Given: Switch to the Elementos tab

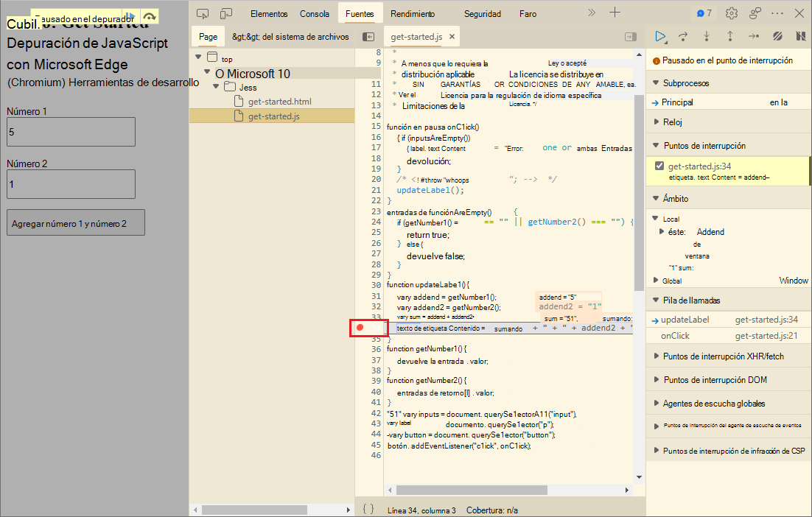Looking at the screenshot, I should pyautogui.click(x=269, y=14).
